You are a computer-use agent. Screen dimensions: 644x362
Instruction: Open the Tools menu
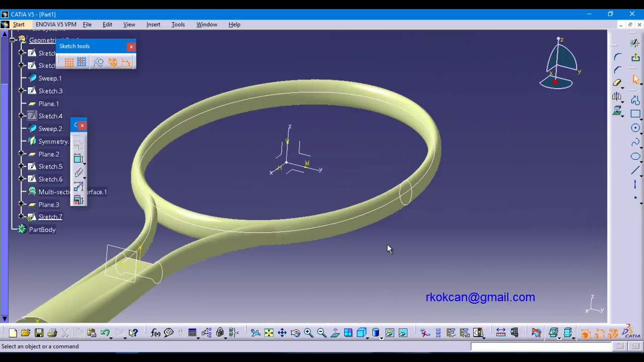click(178, 24)
